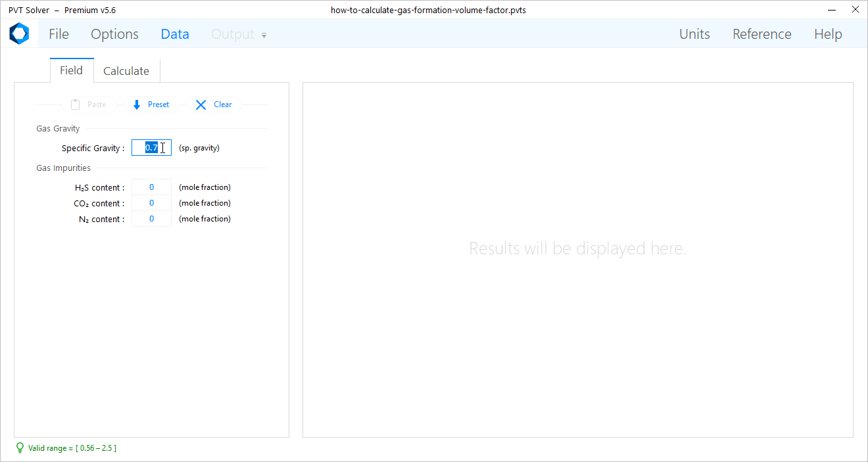Click the lightbulb valid range hint icon
Viewport: 868px width, 462px height.
pyautogui.click(x=20, y=448)
